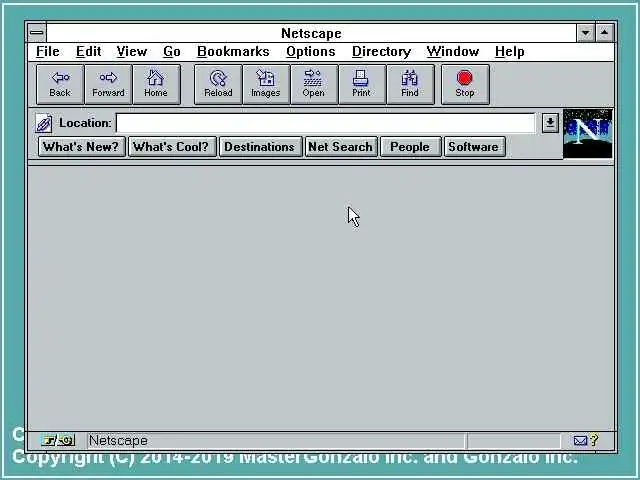640x480 pixels.
Task: Click the People directory button
Action: (410, 147)
